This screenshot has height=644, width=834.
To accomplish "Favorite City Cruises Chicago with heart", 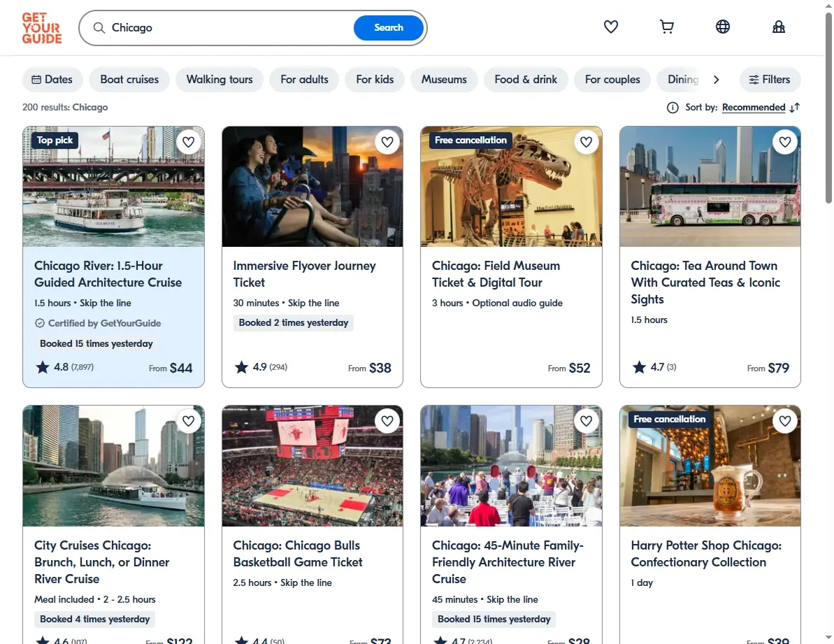I will tap(188, 421).
